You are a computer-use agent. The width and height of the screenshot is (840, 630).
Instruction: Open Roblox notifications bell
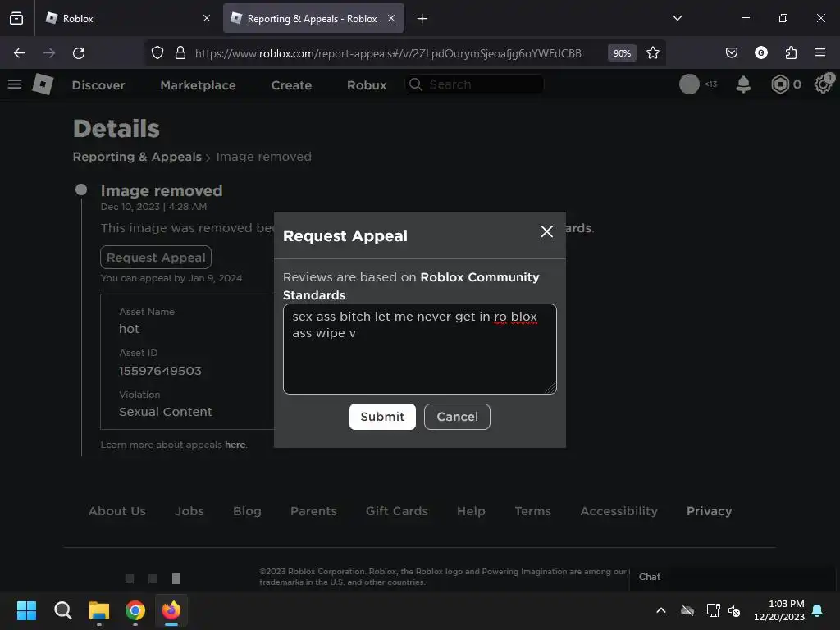coord(743,84)
